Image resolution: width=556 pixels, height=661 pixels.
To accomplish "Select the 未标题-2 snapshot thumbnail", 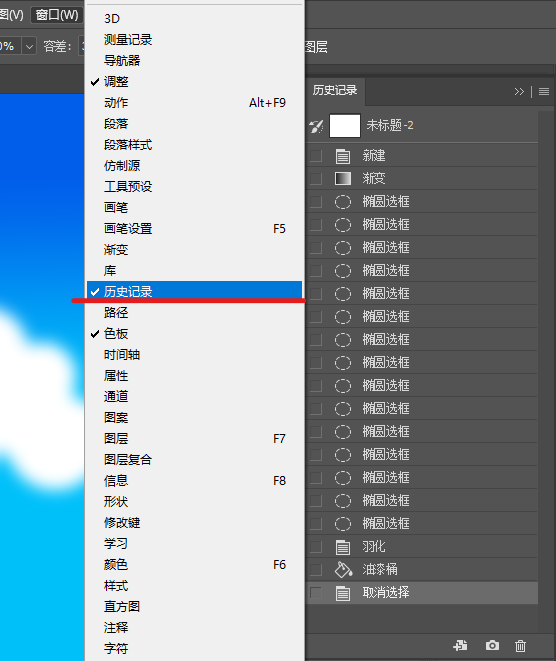I will click(345, 126).
